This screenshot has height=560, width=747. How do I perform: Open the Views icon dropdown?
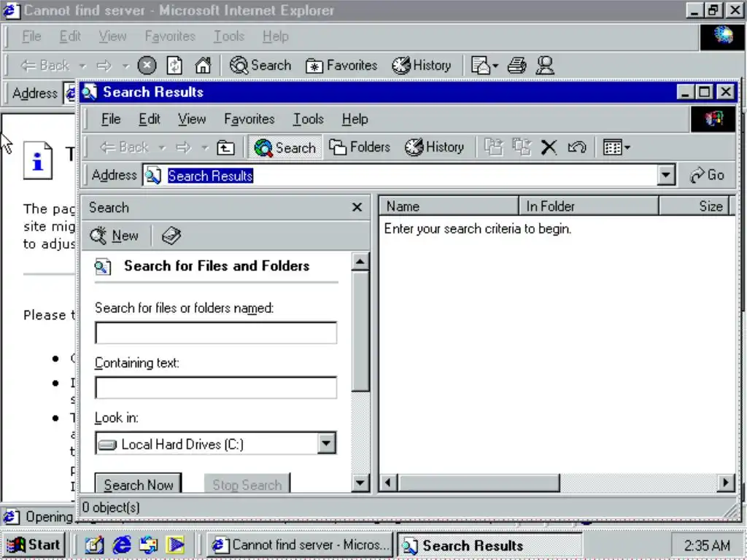pos(616,147)
